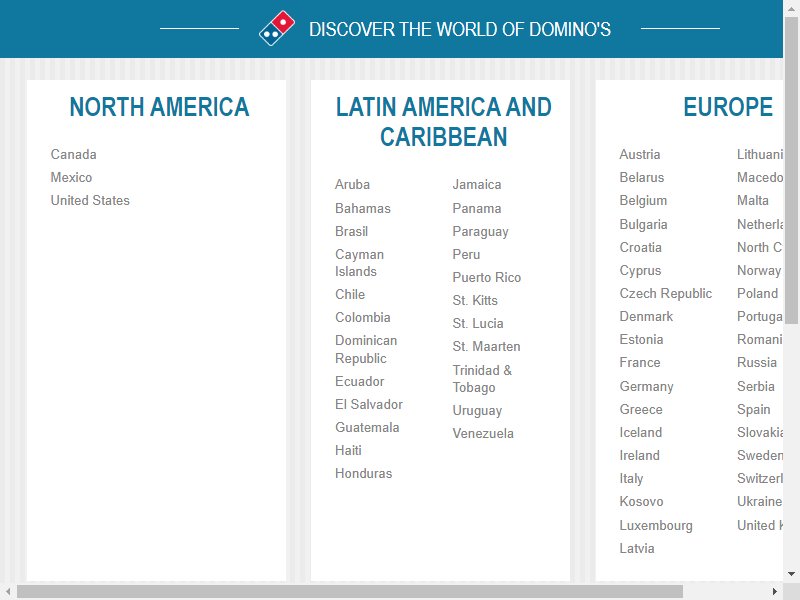Open the Ireland link
This screenshot has height=600, width=800.
click(640, 455)
